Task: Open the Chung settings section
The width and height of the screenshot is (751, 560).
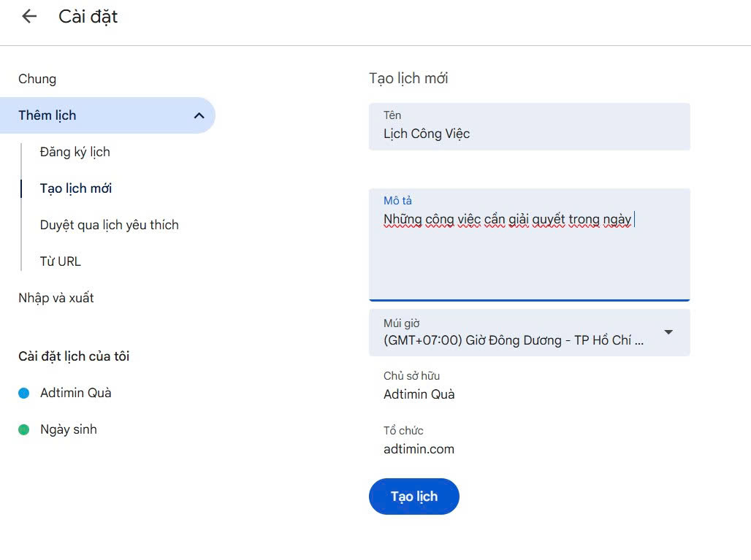Action: [x=37, y=79]
